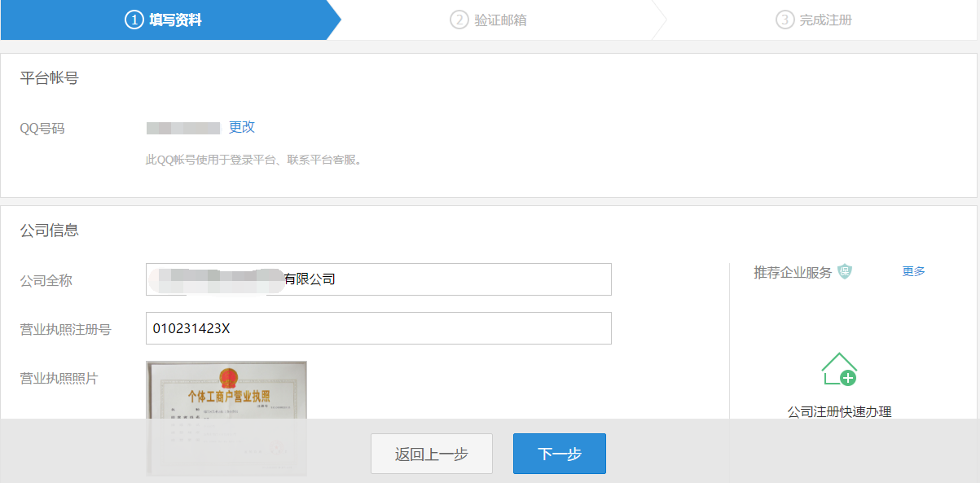Select the 填写资料 step tab
This screenshot has height=483, width=980.
click(175, 20)
